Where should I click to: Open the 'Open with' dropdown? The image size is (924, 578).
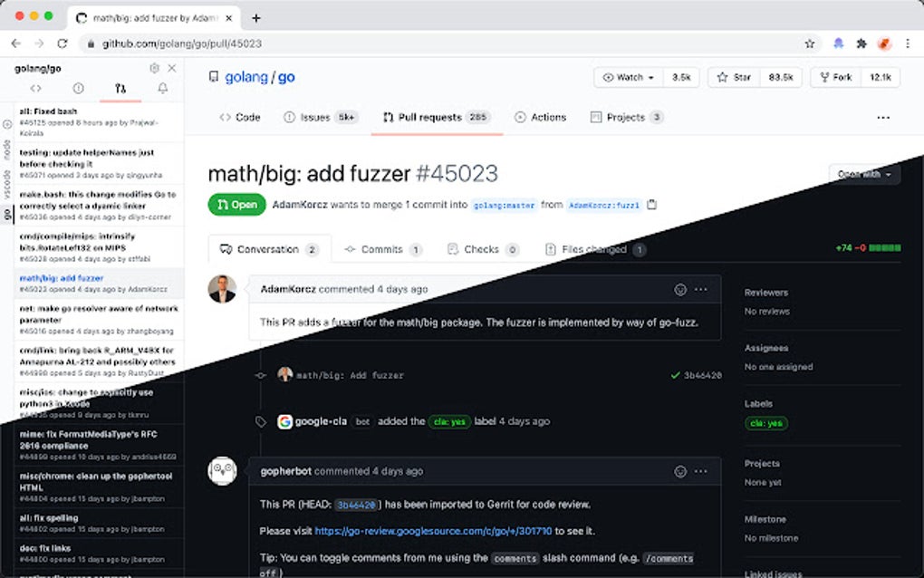point(864,174)
